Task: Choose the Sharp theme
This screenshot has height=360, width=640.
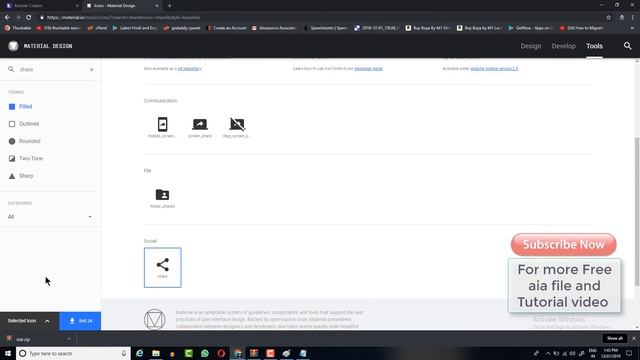Action: pyautogui.click(x=21, y=176)
